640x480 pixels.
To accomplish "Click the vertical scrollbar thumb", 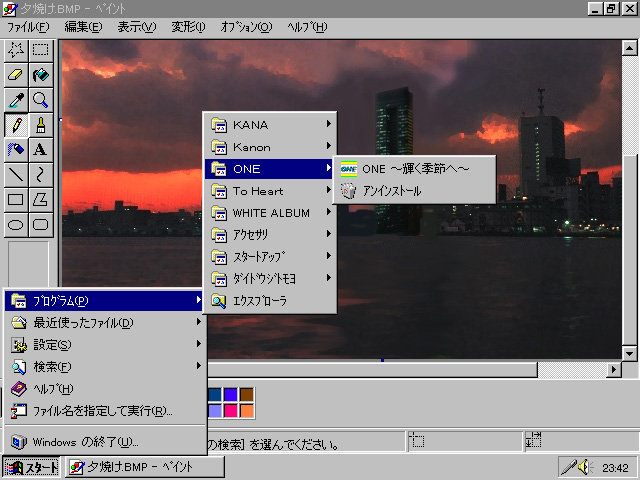I will pyautogui.click(x=629, y=249).
